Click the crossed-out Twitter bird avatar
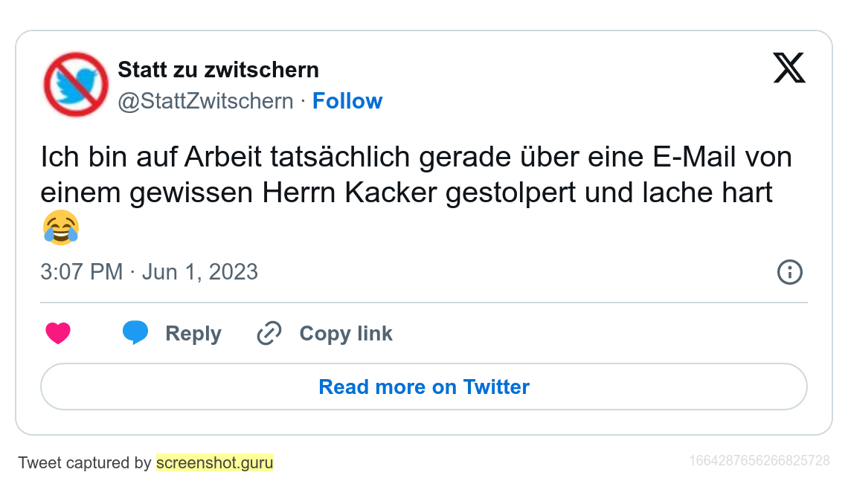 76,84
